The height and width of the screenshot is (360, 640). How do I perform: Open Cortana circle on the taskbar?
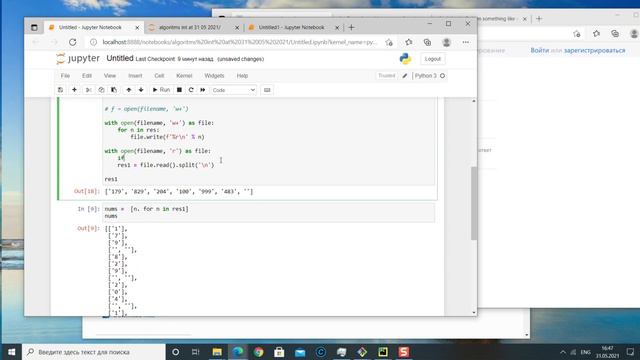[x=176, y=352]
